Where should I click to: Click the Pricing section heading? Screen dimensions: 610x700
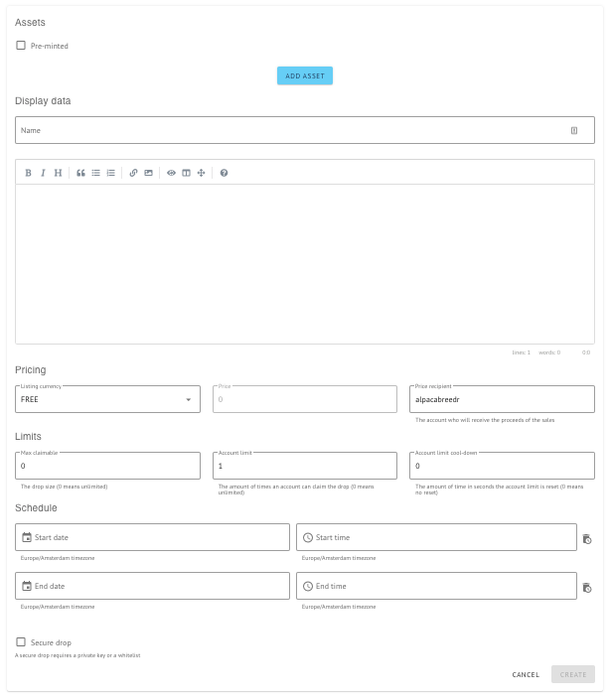[x=31, y=369]
